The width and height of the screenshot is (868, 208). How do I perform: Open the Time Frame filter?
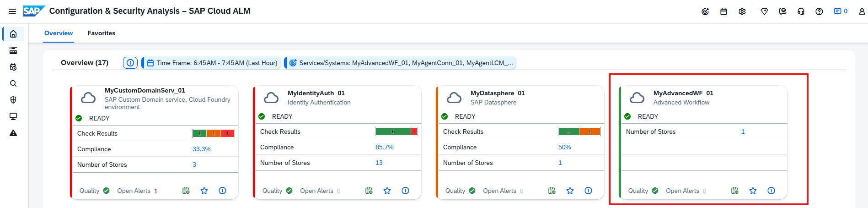pos(212,63)
